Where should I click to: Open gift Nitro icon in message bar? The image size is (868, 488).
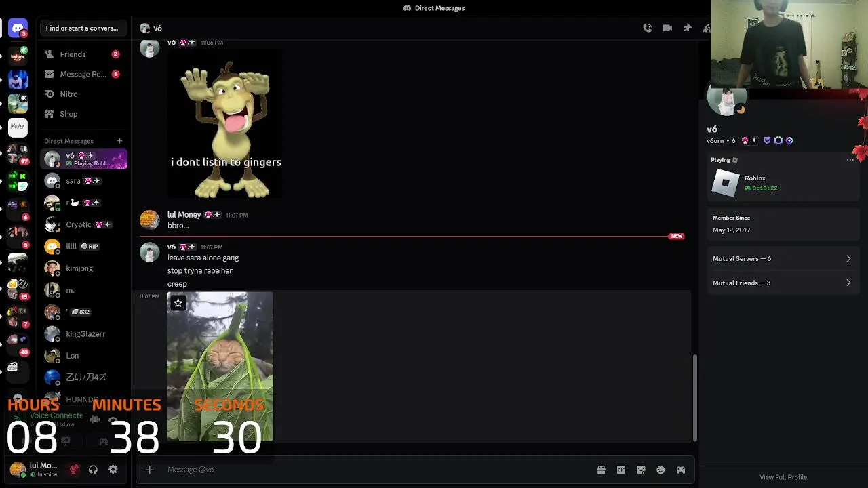[x=601, y=470]
